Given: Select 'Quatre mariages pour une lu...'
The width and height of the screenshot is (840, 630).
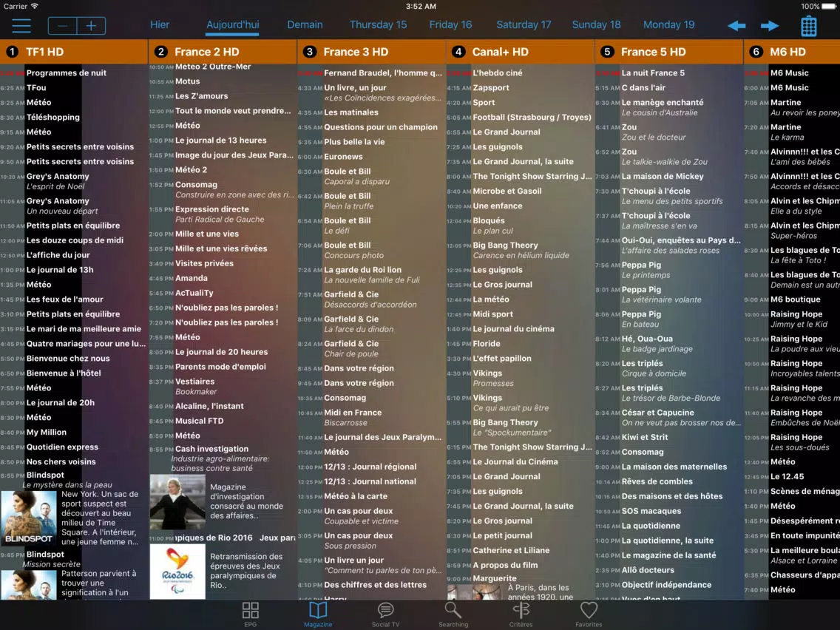Looking at the screenshot, I should tap(86, 344).
